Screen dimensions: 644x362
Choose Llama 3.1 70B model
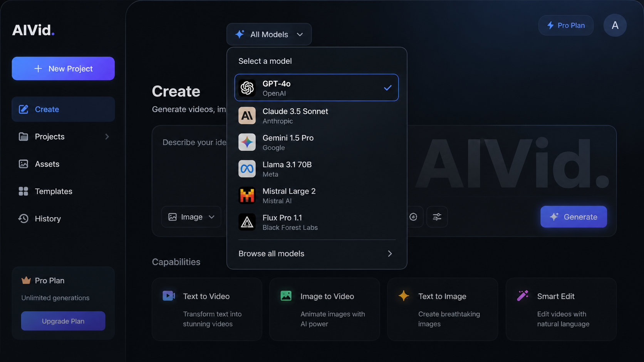click(x=317, y=169)
